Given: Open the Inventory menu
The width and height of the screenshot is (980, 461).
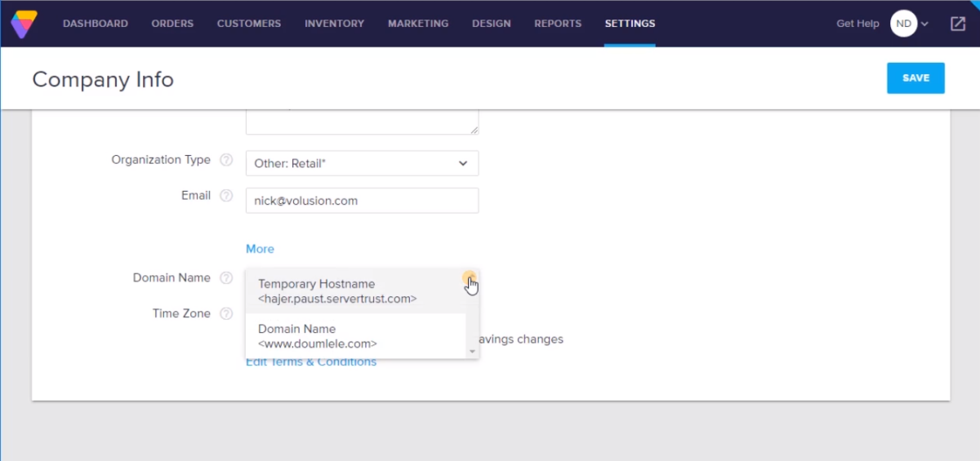Looking at the screenshot, I should click(x=335, y=24).
